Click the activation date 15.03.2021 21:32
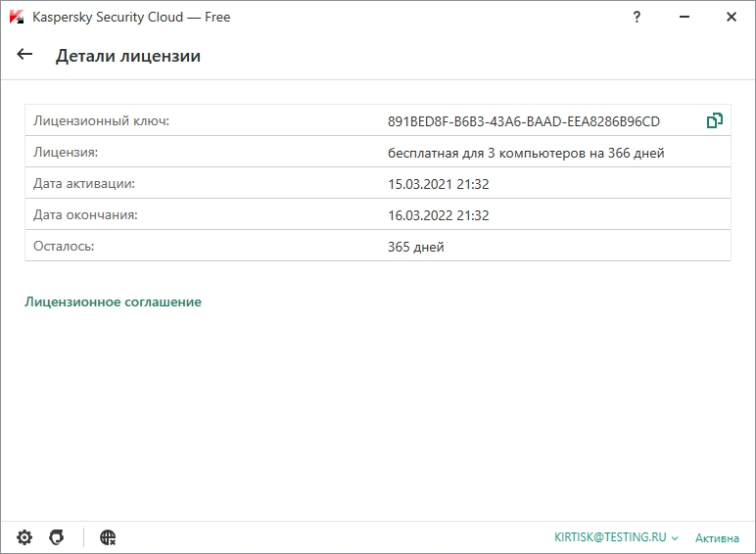 coord(439,185)
